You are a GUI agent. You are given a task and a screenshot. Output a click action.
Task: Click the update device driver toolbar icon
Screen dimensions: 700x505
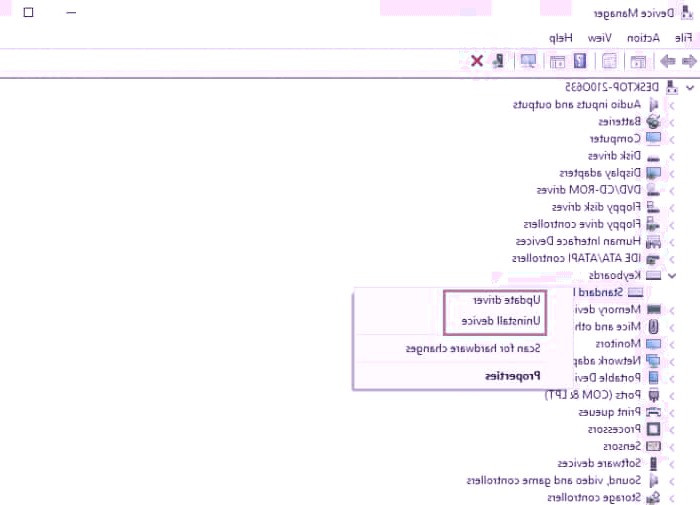coord(497,62)
